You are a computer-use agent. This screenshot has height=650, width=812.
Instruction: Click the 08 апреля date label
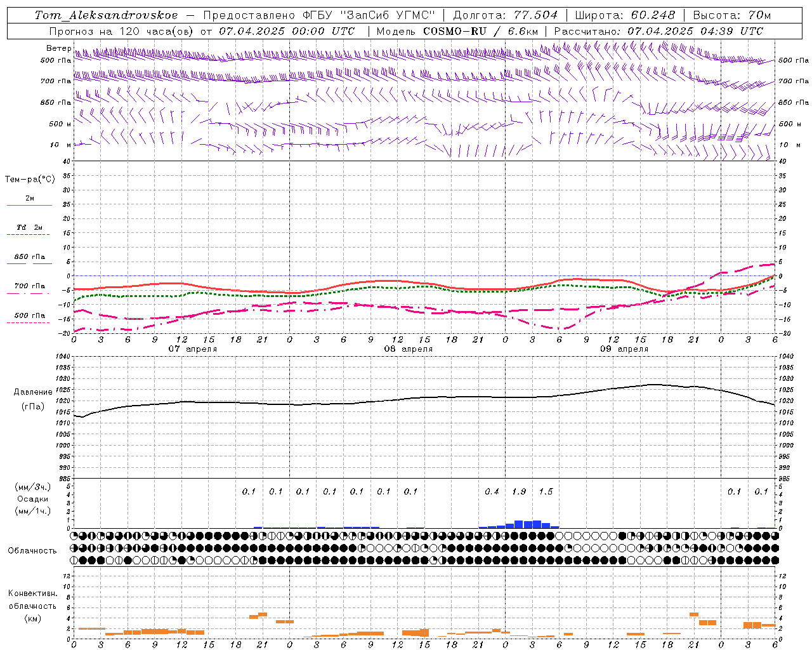408,349
